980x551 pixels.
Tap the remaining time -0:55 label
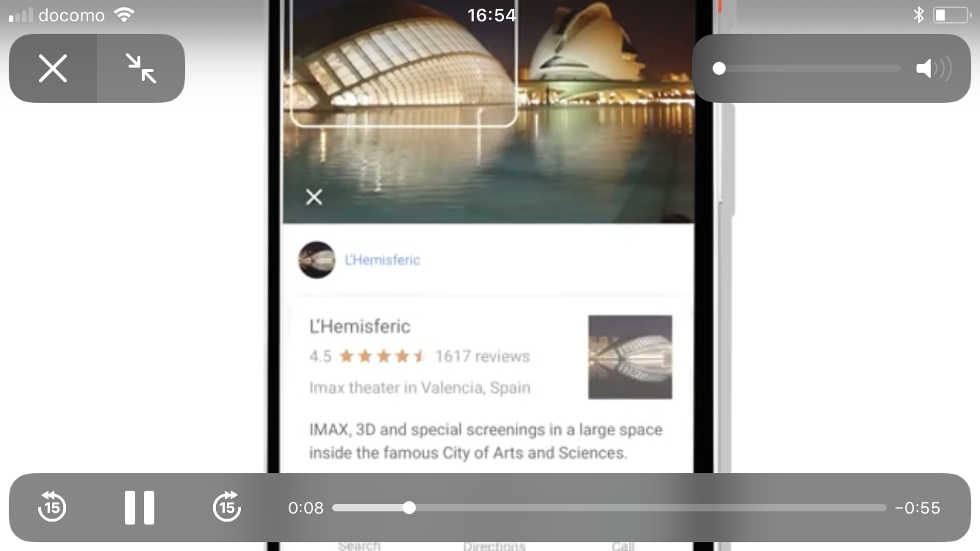(x=918, y=508)
